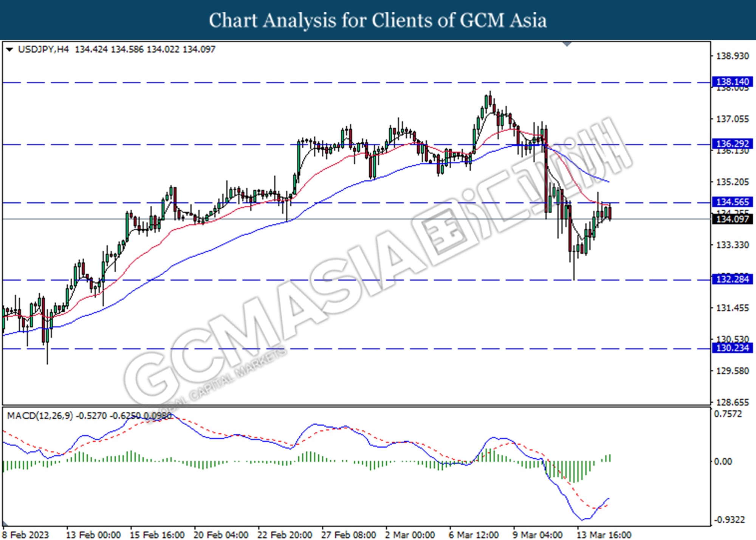Image resolution: width=756 pixels, height=540 pixels.
Task: Select the 2 Mar 00:00 time label
Action: tap(411, 535)
